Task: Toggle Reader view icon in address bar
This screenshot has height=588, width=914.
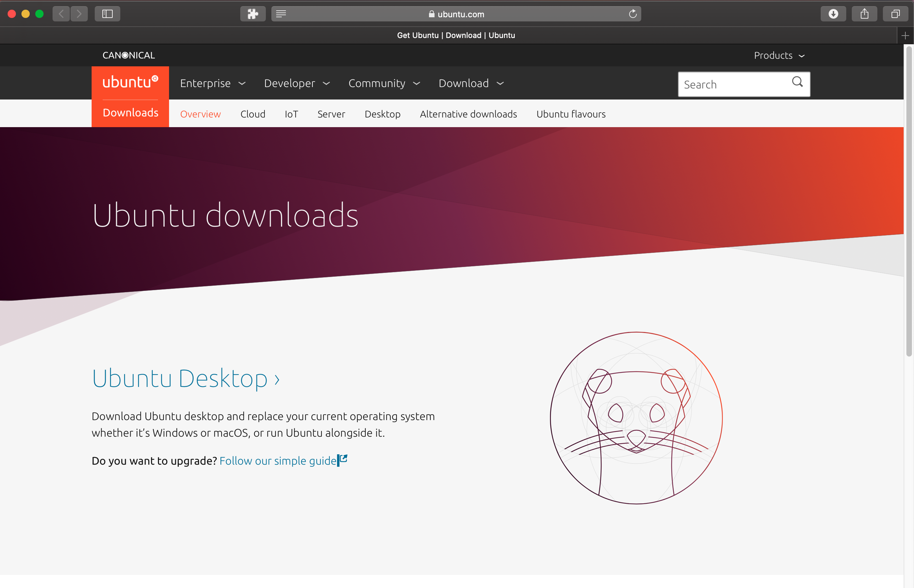Action: point(281,14)
